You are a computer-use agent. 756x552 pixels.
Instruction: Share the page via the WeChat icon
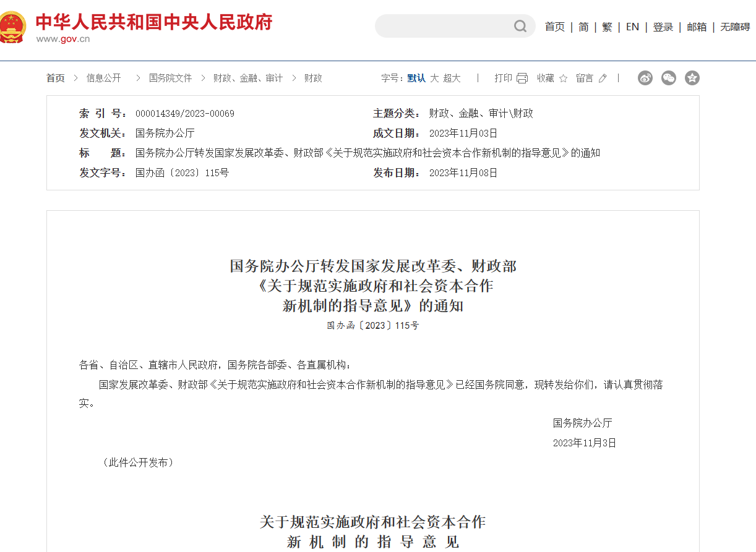pos(669,78)
